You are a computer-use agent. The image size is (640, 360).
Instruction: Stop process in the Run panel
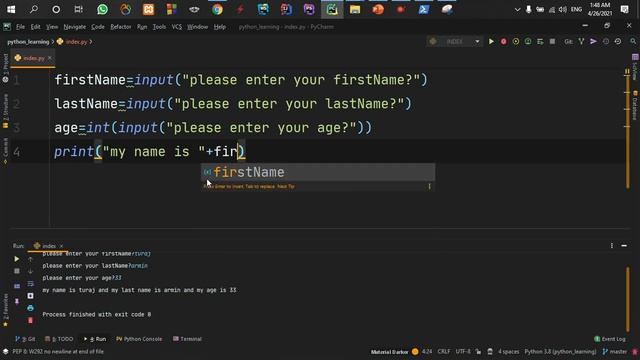17,271
